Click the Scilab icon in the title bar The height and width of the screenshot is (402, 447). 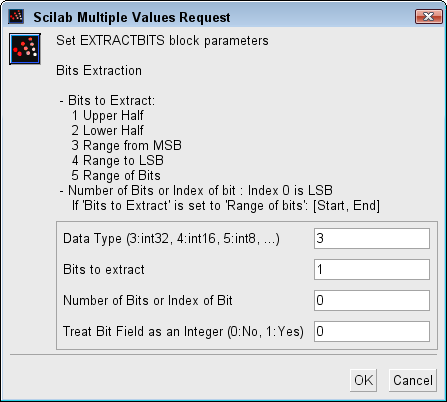[x=16, y=16]
